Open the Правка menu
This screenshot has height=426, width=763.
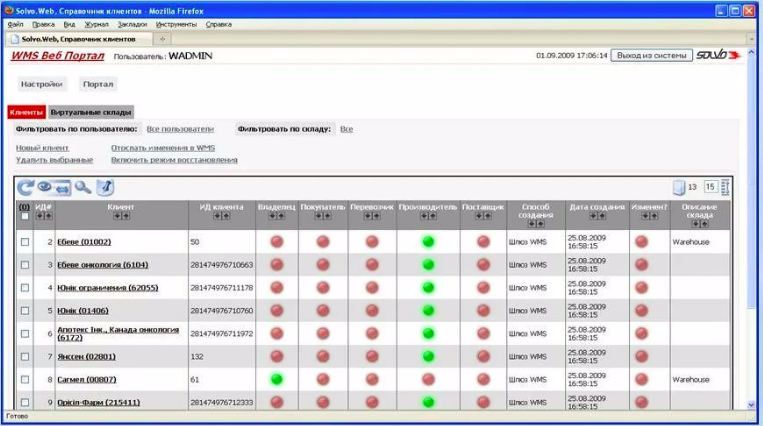[43, 24]
